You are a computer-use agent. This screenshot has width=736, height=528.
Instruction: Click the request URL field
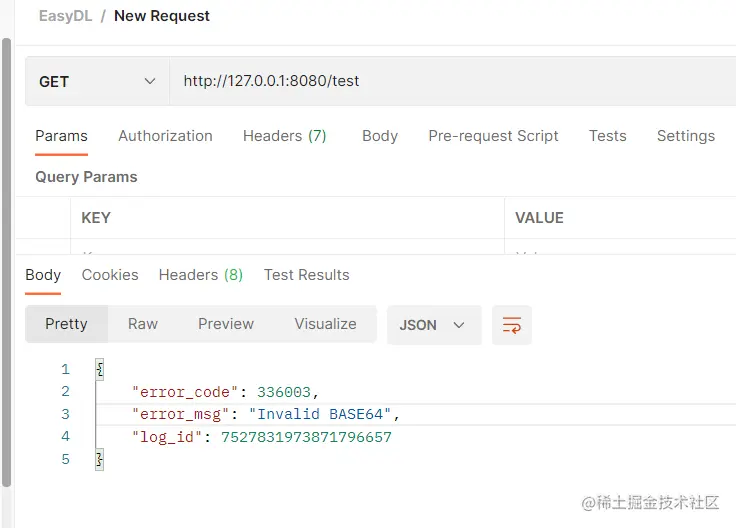450,81
